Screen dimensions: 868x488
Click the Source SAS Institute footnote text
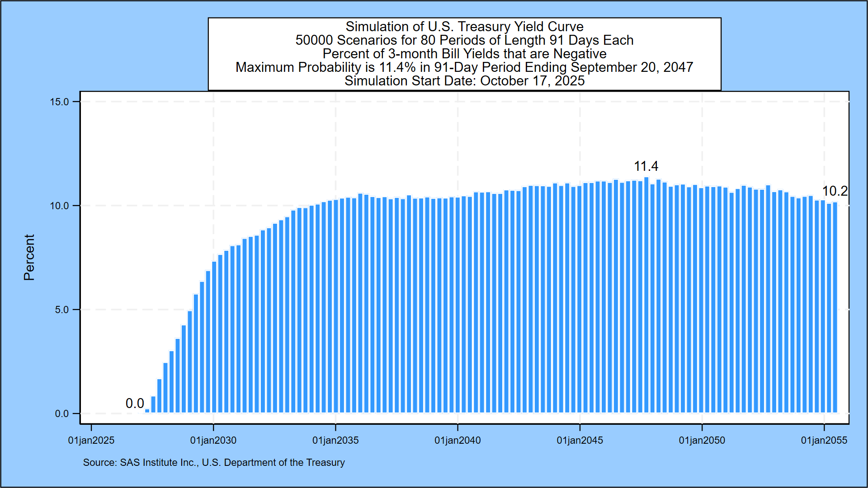pos(214,462)
